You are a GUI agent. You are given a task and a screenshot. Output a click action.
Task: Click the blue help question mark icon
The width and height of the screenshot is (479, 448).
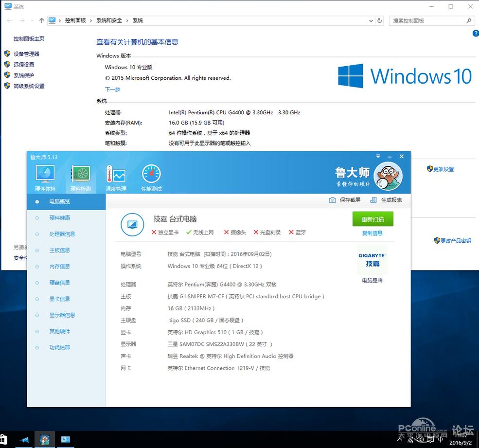click(x=476, y=33)
